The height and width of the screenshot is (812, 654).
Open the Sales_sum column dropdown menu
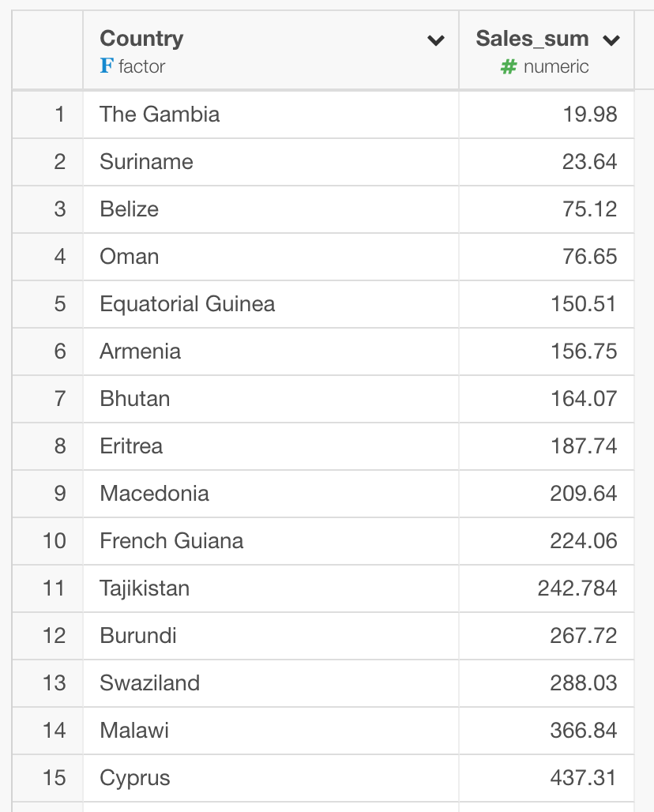coord(611,40)
